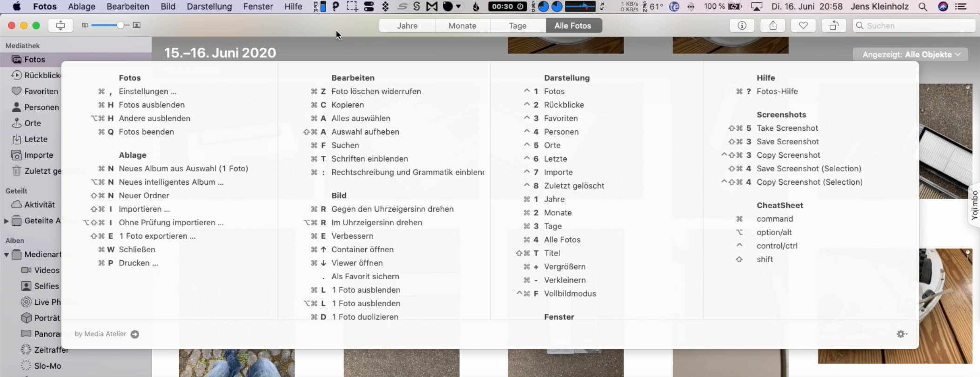Click Copy Screenshot (Selection) entry
This screenshot has height=377, width=980.
tap(810, 182)
